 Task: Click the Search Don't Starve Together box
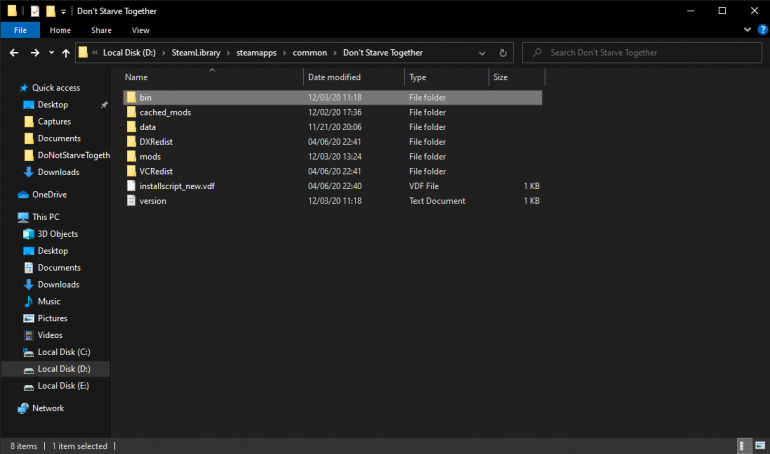[640, 52]
